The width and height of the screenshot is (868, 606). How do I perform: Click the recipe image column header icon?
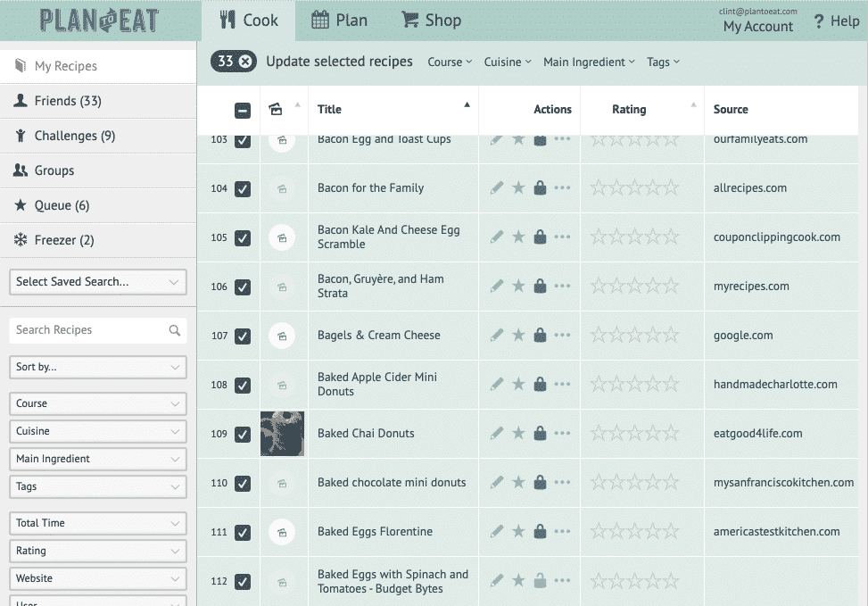click(276, 110)
